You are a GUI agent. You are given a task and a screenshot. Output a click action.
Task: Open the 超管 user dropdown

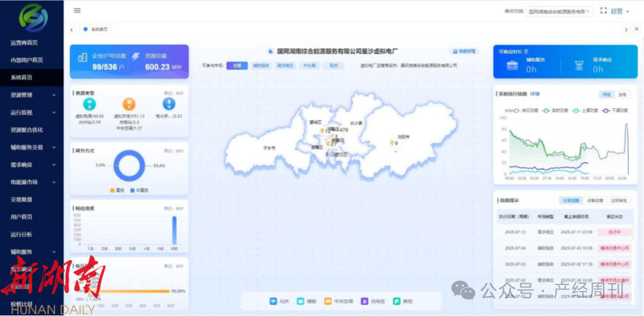tap(620, 11)
